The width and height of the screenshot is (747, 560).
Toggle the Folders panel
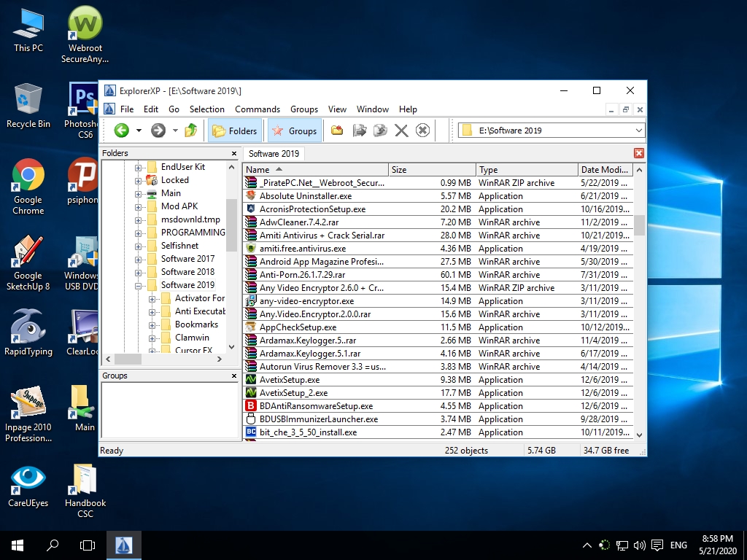click(x=234, y=131)
